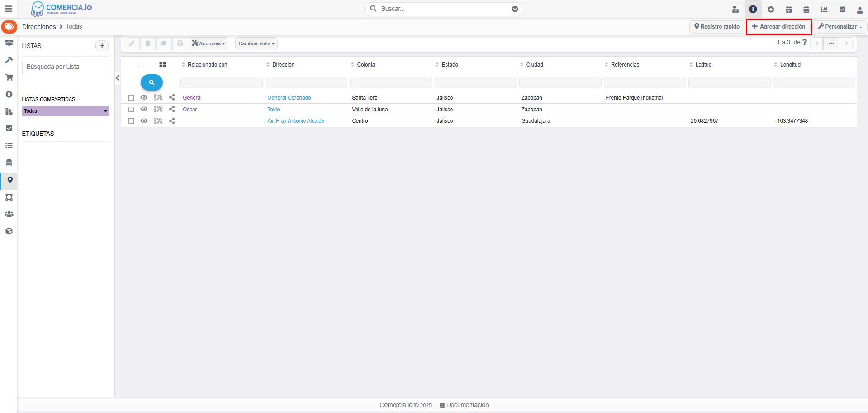
Task: Click the Comercia.io logo
Action: (x=61, y=9)
